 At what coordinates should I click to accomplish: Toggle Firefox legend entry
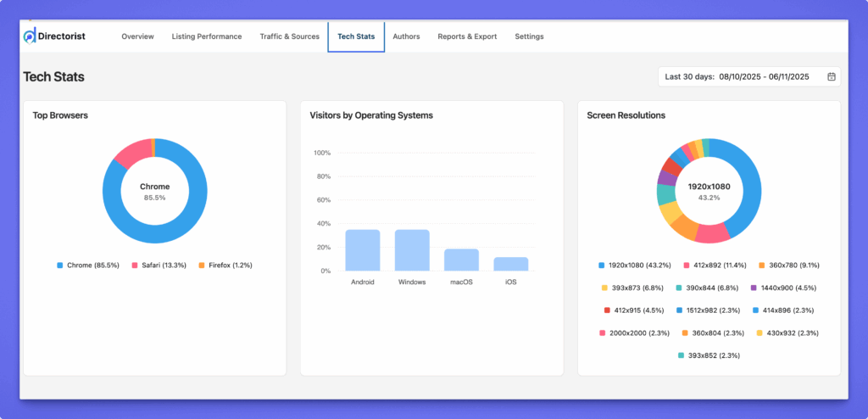(x=225, y=265)
